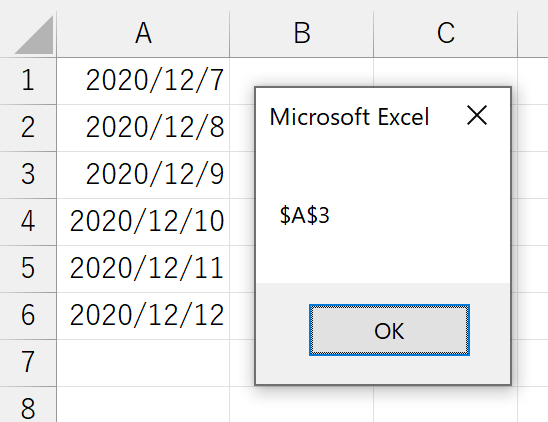
Task: Select row 7 header
Action: (28, 363)
